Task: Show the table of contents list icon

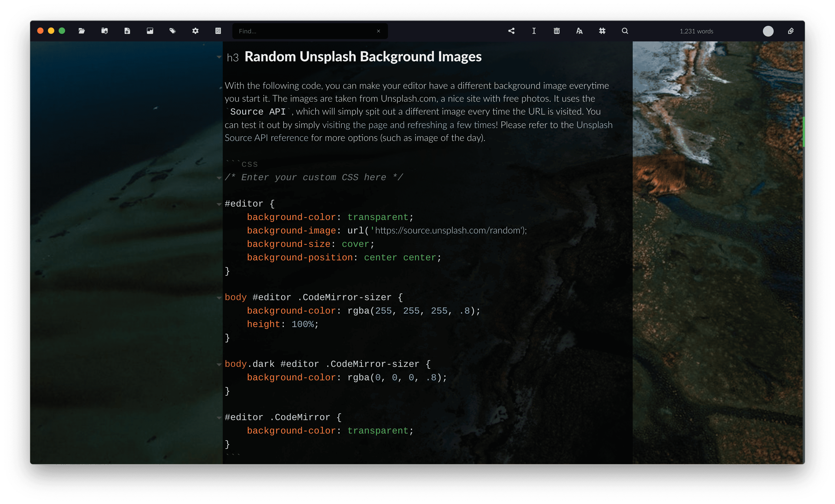Action: click(218, 31)
